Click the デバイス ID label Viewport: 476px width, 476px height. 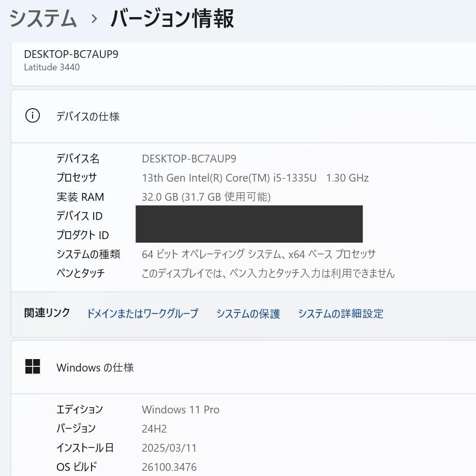point(80,216)
